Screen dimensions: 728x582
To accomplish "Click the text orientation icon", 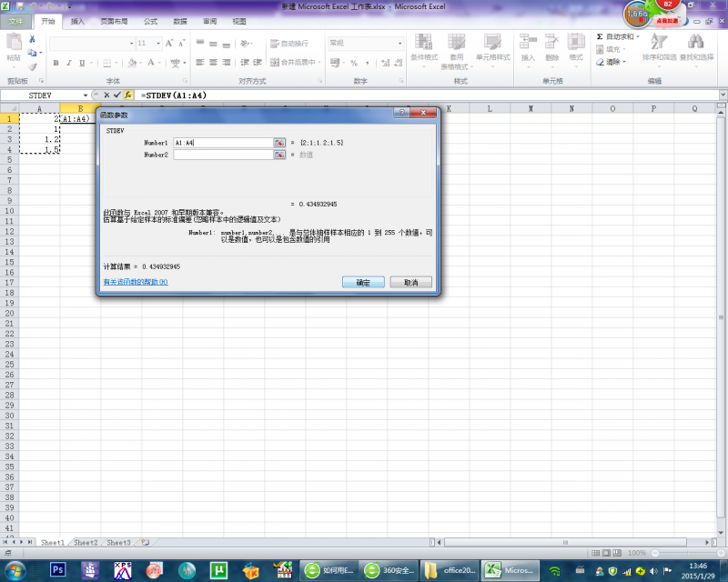I will click(x=245, y=43).
